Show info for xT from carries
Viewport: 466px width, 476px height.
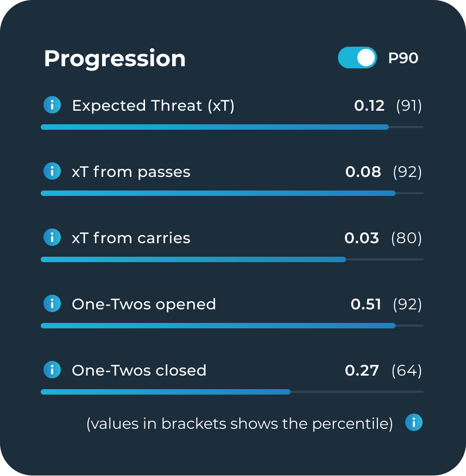[x=52, y=237]
